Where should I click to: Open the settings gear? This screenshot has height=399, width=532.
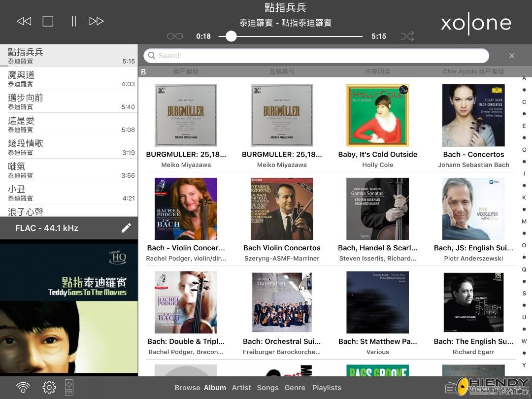coord(49,387)
